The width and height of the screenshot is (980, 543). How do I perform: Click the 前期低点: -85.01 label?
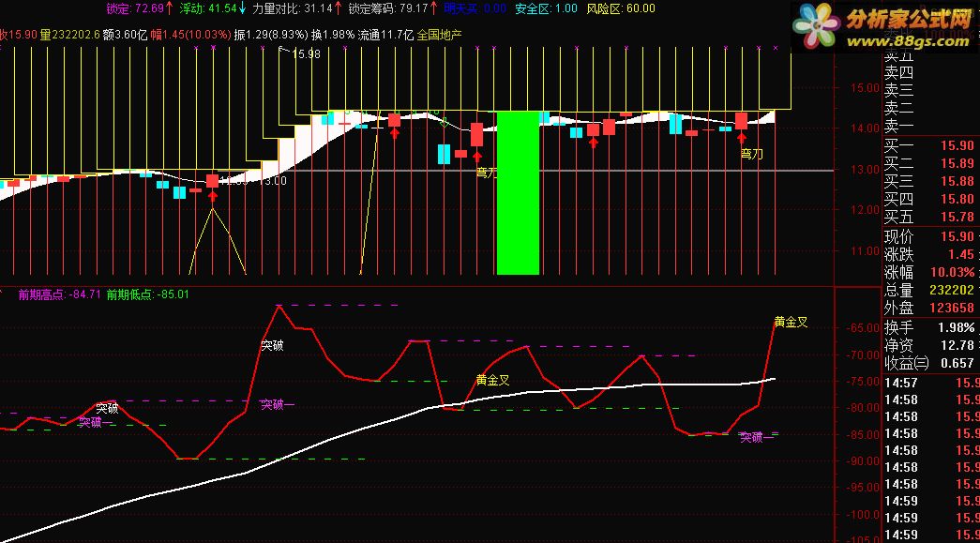[x=147, y=294]
